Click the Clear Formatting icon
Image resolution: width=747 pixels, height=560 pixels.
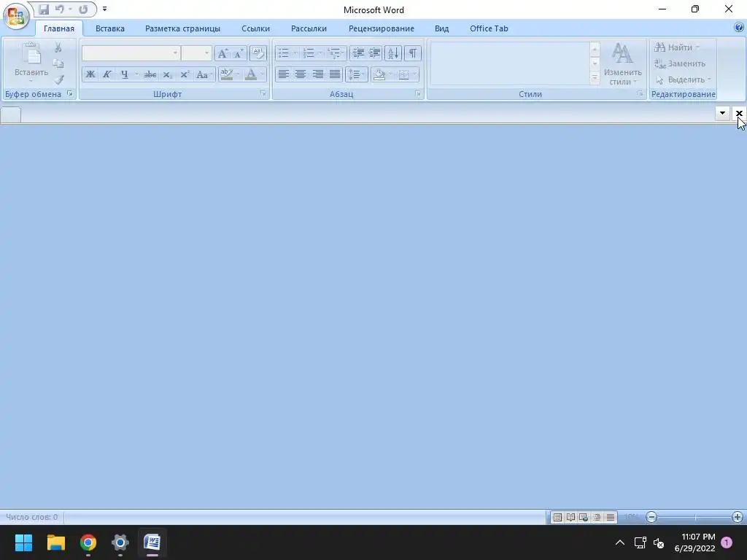[x=258, y=53]
